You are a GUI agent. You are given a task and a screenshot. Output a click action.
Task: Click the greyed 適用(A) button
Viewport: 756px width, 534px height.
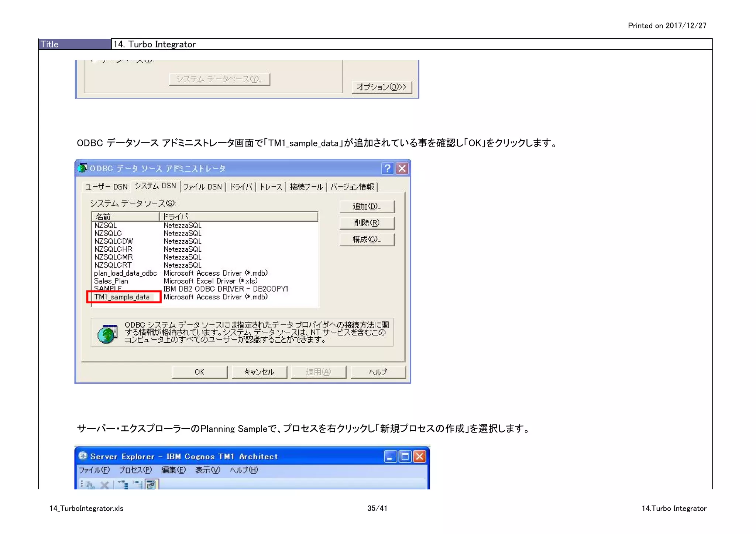(319, 372)
